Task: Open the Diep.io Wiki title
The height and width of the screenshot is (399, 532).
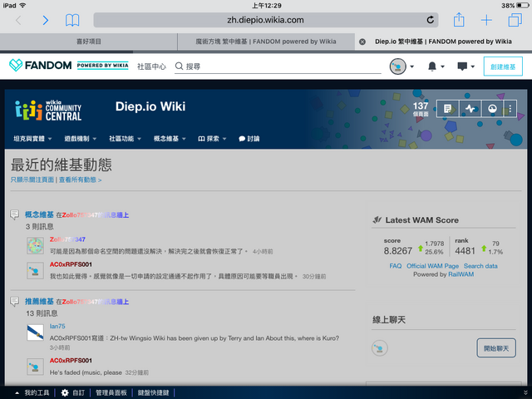Action: tap(150, 106)
